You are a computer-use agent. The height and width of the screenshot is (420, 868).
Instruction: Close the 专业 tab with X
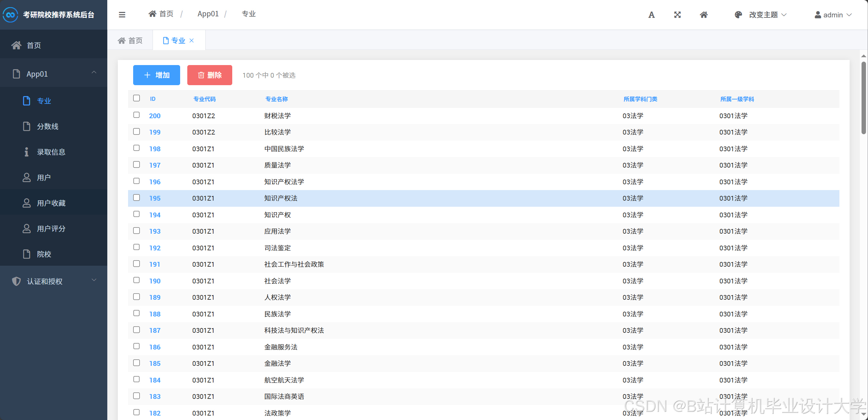click(192, 41)
